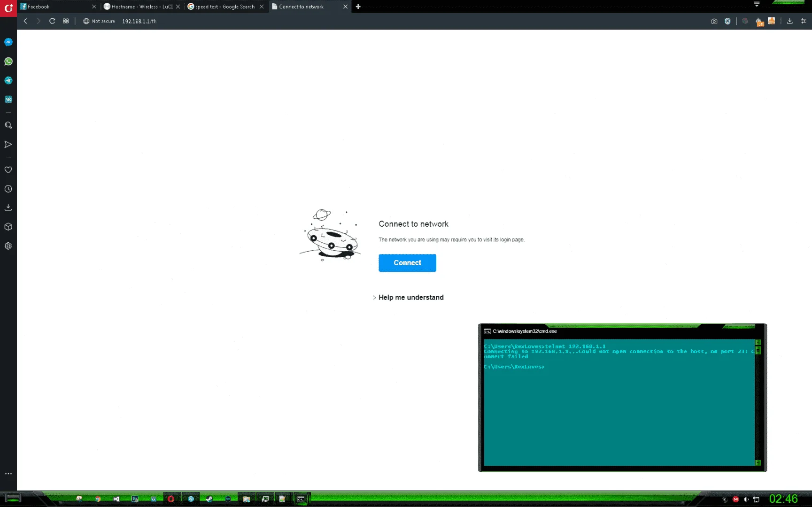
Task: Close the Facebook tab
Action: tap(94, 7)
